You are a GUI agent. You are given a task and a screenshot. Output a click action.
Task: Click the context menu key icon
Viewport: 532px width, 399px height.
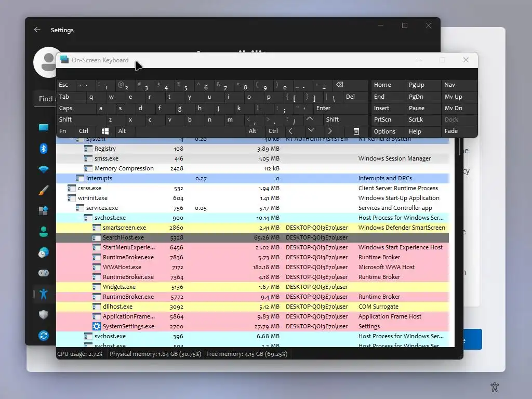(356, 131)
